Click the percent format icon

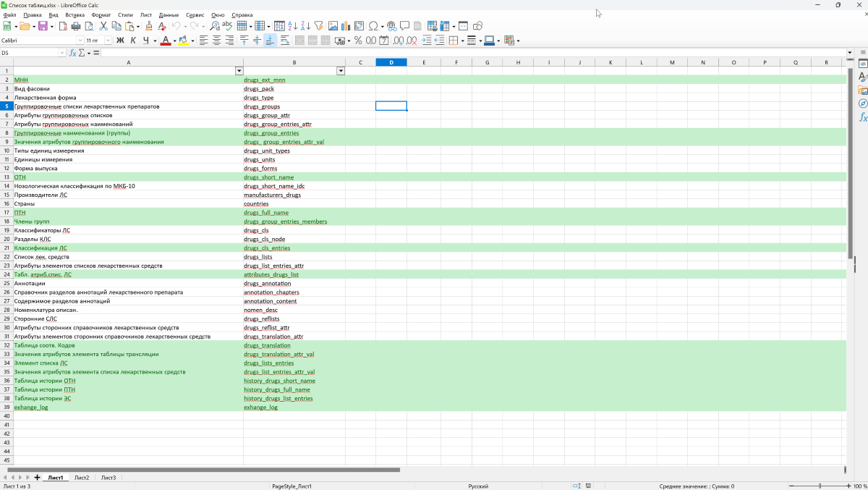click(x=357, y=41)
